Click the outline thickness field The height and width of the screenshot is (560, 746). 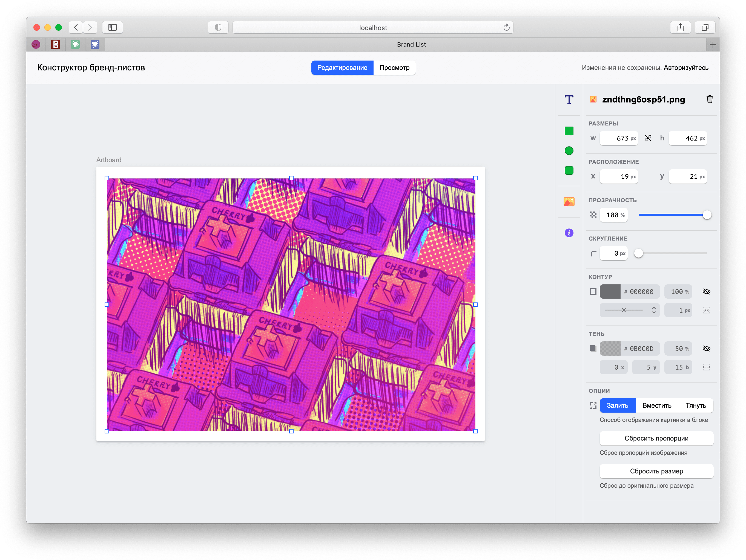coord(679,310)
